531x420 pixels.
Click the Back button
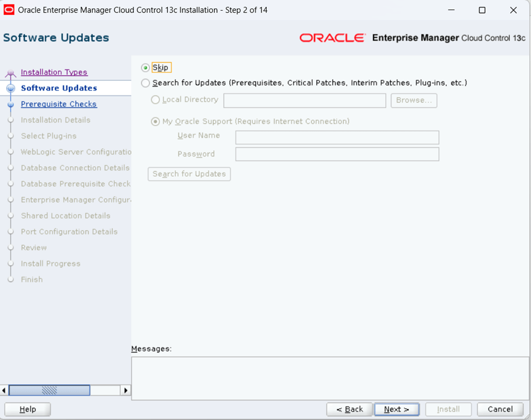point(350,409)
